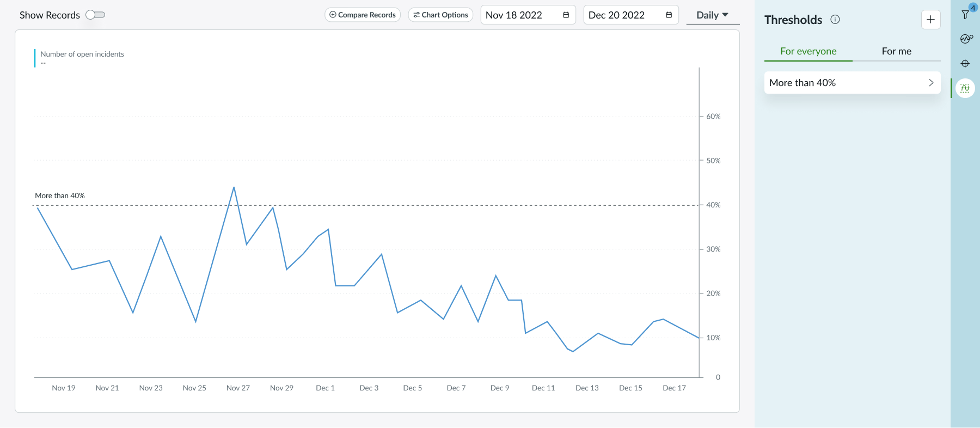Click the Dec 20 2022 end date field
Image resolution: width=980 pixels, height=428 pixels.
click(630, 15)
